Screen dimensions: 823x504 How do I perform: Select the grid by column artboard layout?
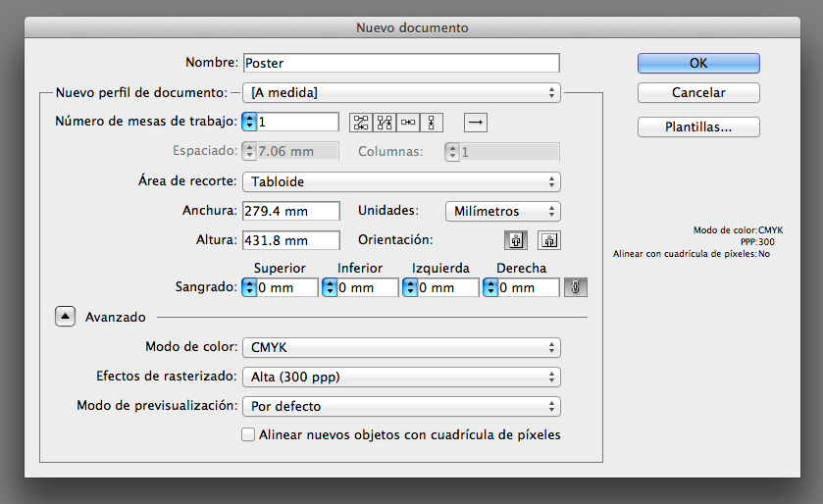[385, 123]
